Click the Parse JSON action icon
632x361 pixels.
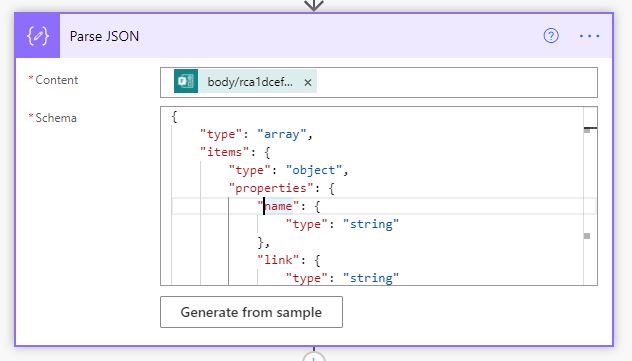click(37, 36)
